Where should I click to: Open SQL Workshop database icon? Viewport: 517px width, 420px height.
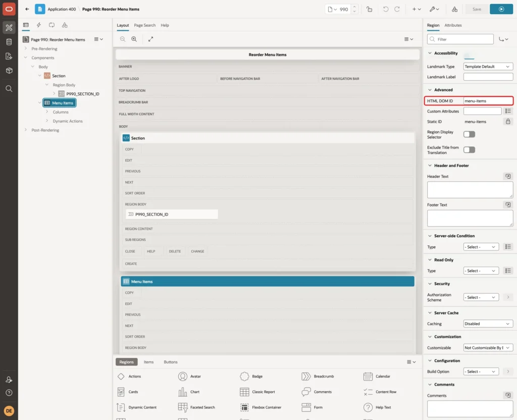(x=9, y=42)
